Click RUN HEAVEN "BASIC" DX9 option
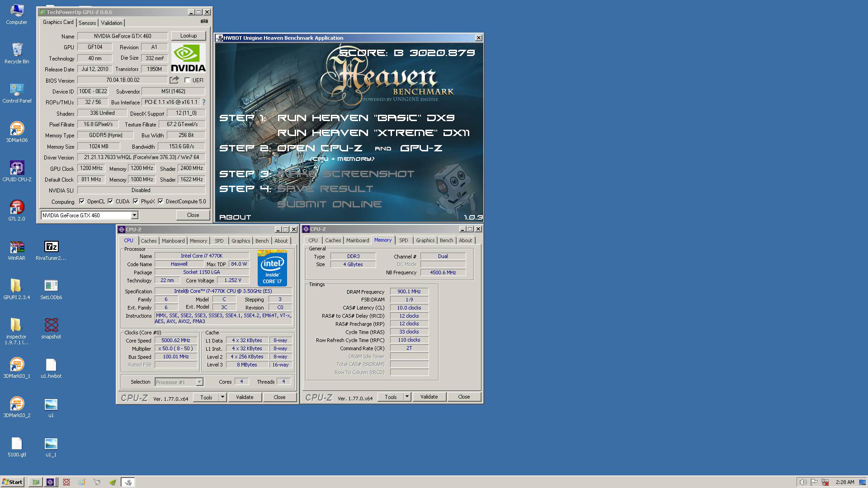Viewport: 868px width, 488px height. (366, 118)
